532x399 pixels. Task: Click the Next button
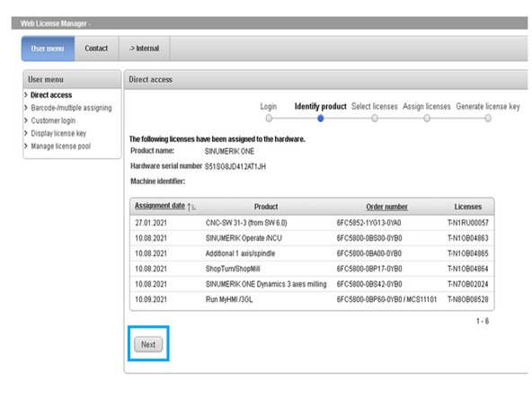point(148,344)
